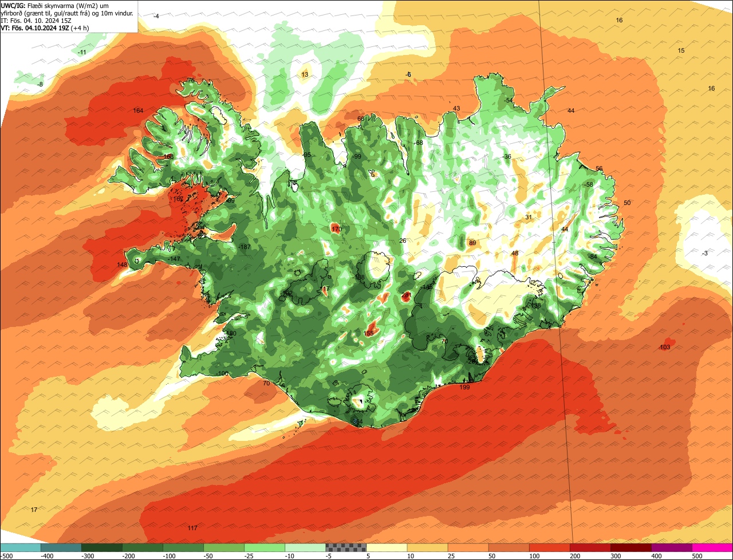
Task: Select the checkered legend swatch between -5 and 5
Action: pyautogui.click(x=346, y=547)
